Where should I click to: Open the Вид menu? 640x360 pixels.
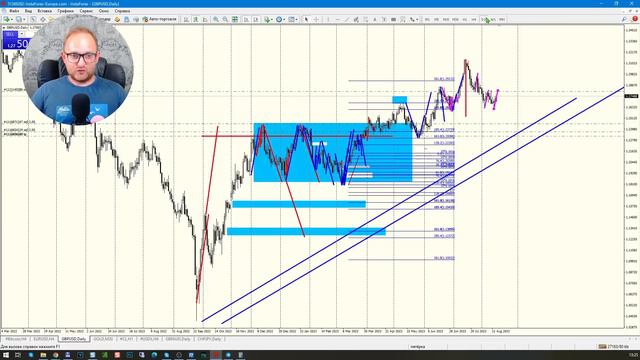(x=28, y=11)
